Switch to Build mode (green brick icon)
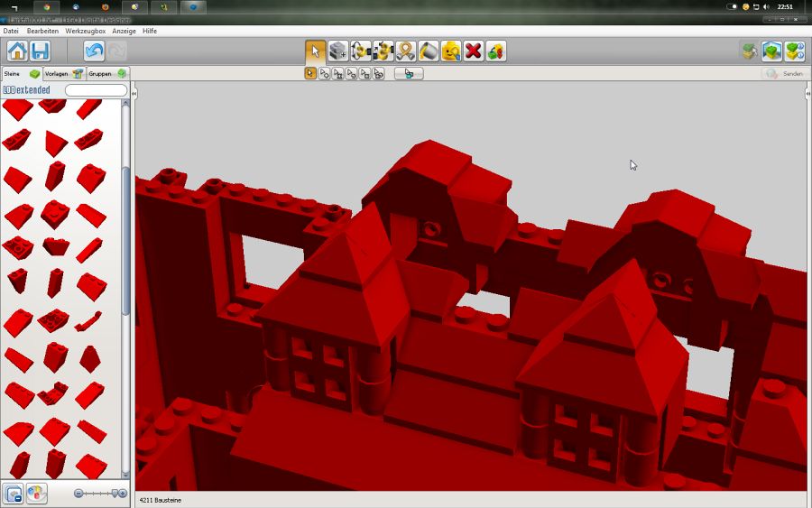 pos(750,51)
